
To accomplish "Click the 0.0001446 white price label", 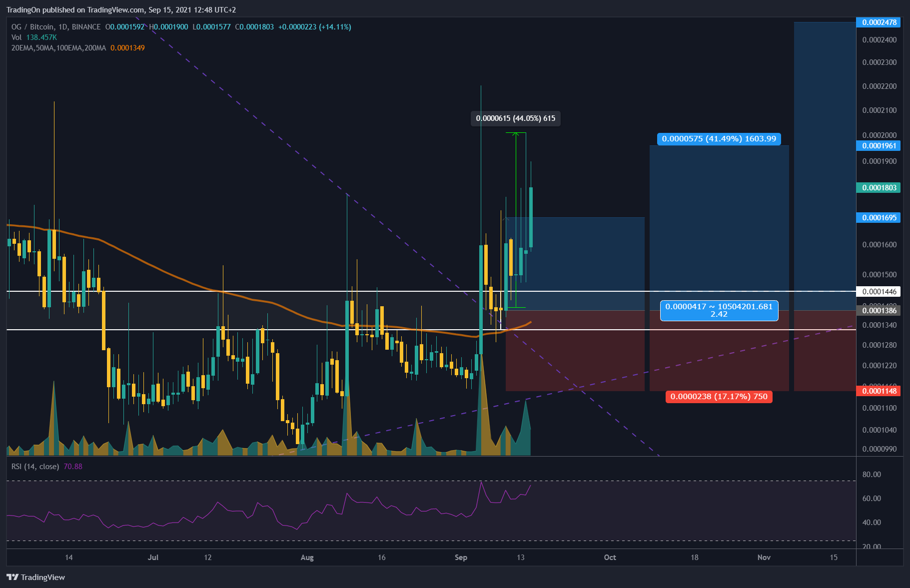I will (x=878, y=291).
